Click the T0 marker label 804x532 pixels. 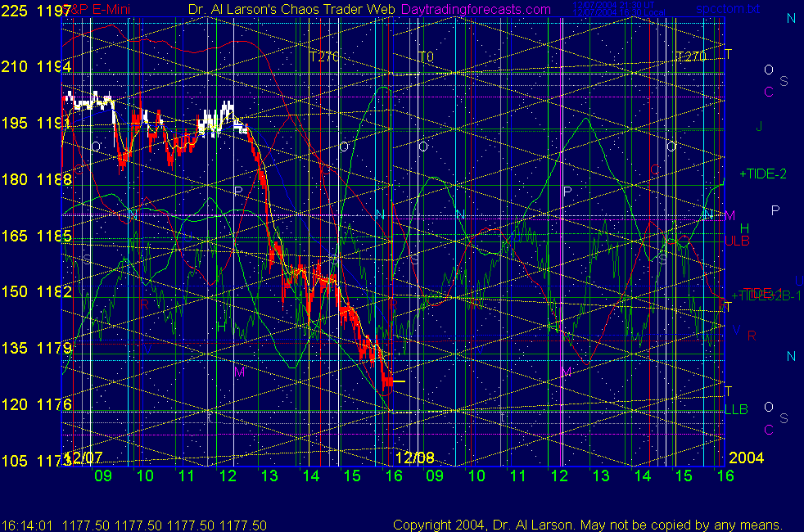coord(426,56)
